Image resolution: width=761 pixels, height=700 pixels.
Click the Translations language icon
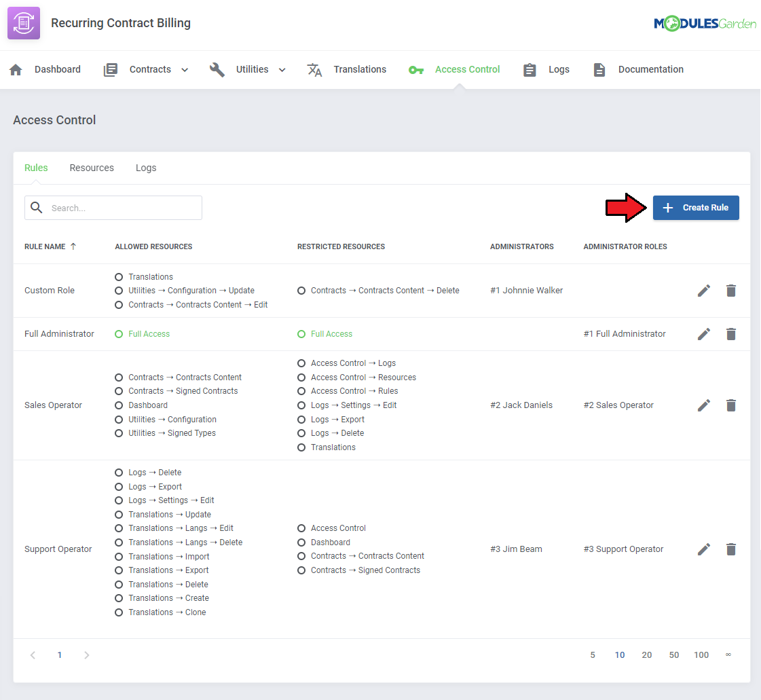click(x=314, y=70)
